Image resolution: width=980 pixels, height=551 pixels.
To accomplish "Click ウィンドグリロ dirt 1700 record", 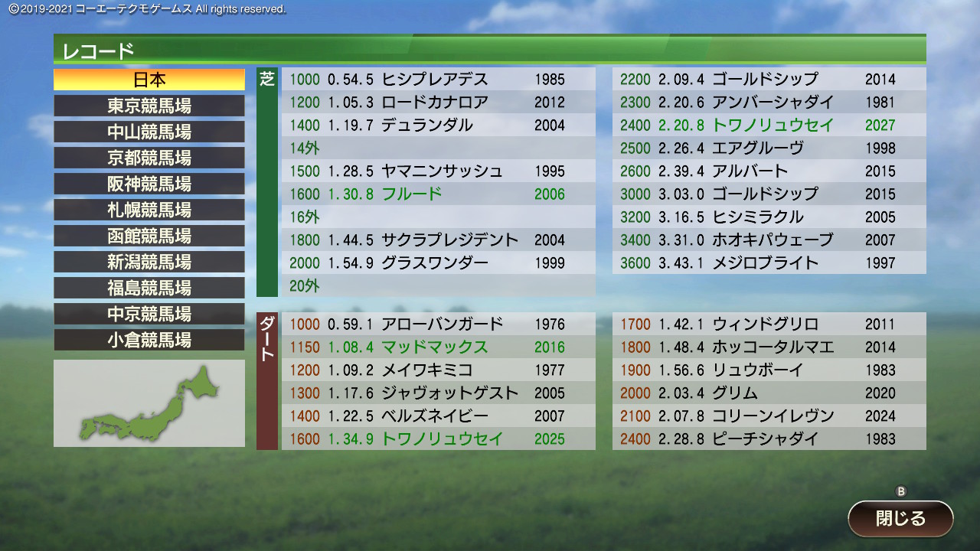I will 769,324.
